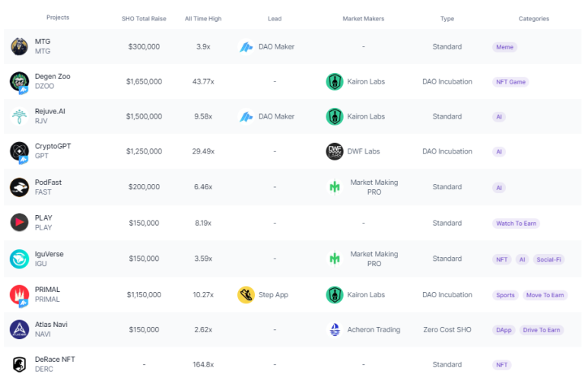Filter by the Meme category tag
588x387 pixels.
tap(505, 47)
